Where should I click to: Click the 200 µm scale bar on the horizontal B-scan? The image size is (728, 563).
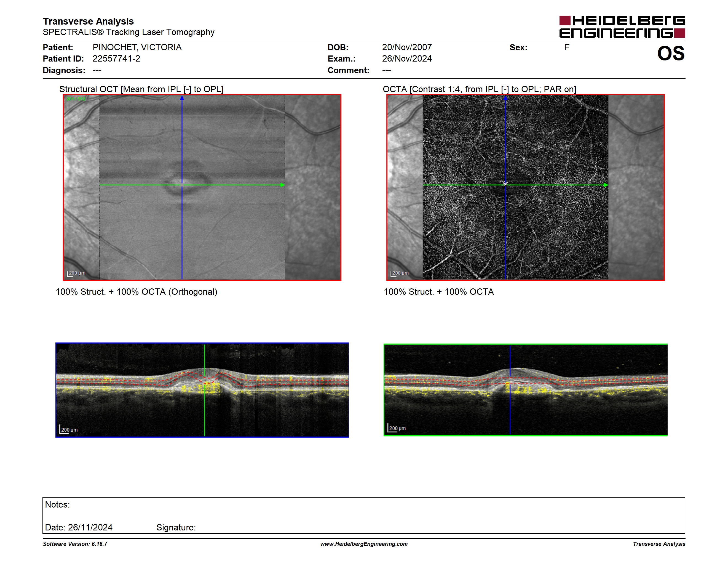(x=397, y=428)
